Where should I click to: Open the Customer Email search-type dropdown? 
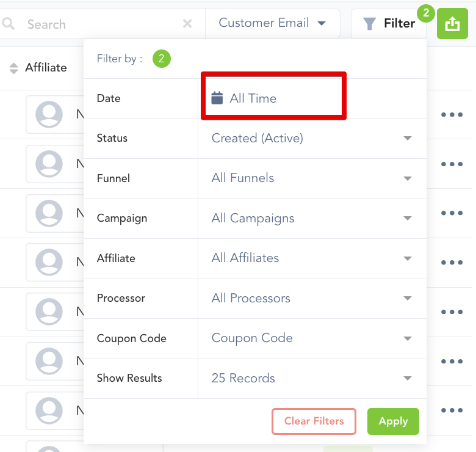pos(272,23)
